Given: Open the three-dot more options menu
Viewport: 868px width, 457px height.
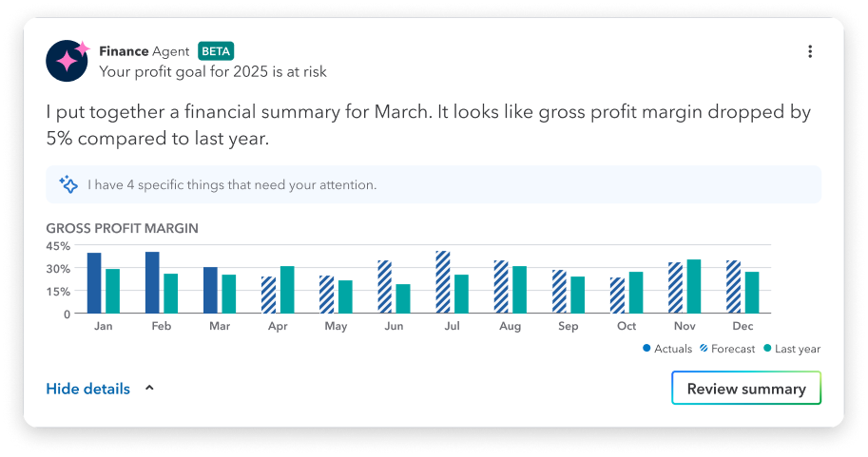Looking at the screenshot, I should pos(810,51).
